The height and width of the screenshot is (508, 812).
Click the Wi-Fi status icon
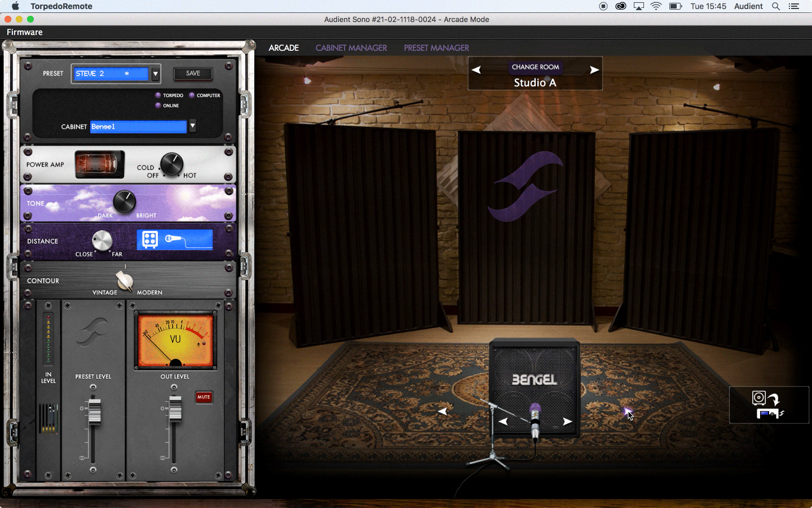[x=656, y=6]
